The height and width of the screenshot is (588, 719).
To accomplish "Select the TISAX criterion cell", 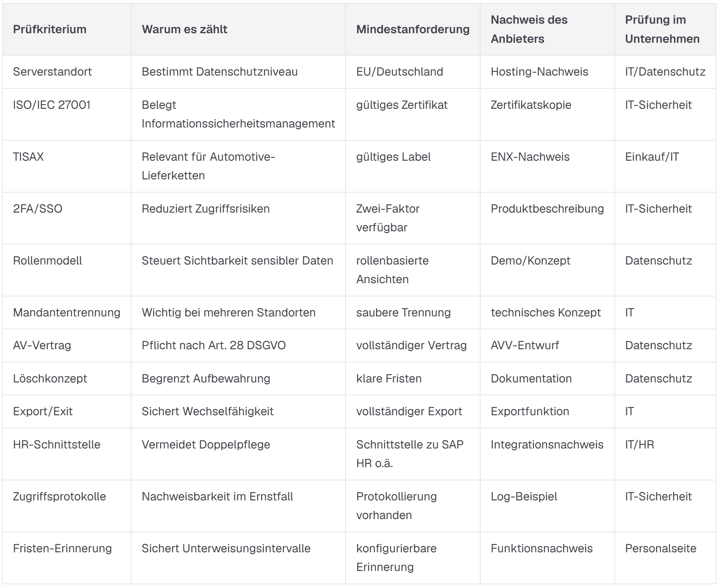I will [x=28, y=157].
